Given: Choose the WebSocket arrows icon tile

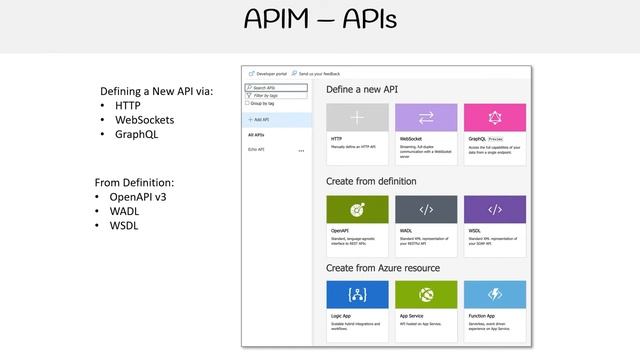Looking at the screenshot, I should pyautogui.click(x=426, y=118).
